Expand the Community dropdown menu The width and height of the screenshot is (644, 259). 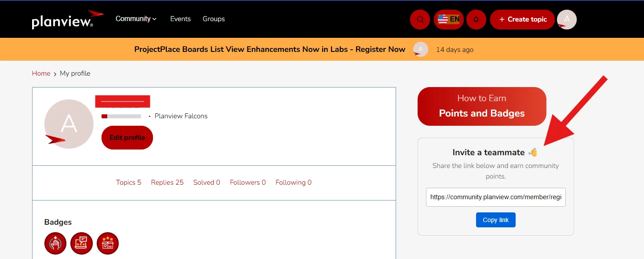pos(136,19)
